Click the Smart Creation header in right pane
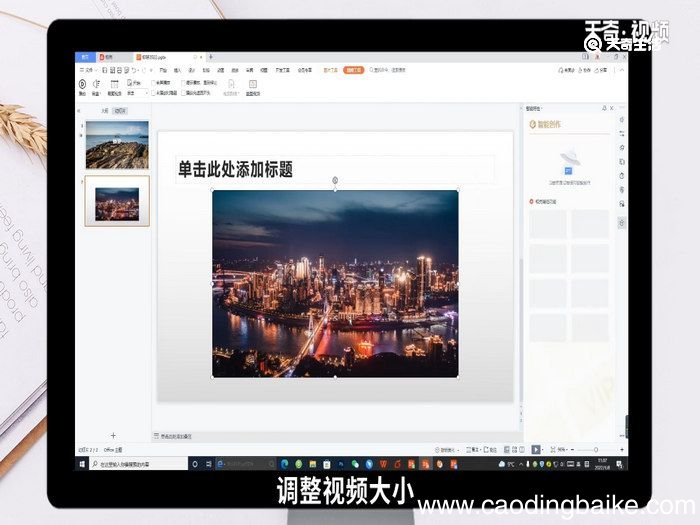This screenshot has height=525, width=700. coord(545,125)
